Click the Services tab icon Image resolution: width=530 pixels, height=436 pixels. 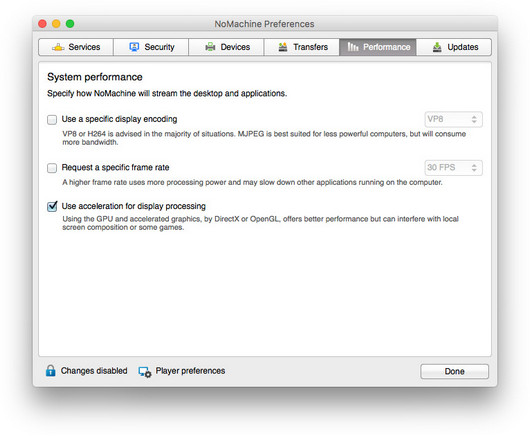tap(58, 47)
